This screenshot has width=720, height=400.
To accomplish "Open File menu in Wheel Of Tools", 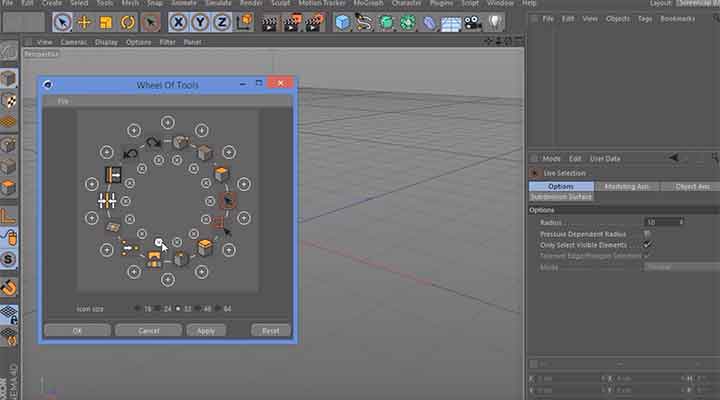I will click(x=63, y=102).
